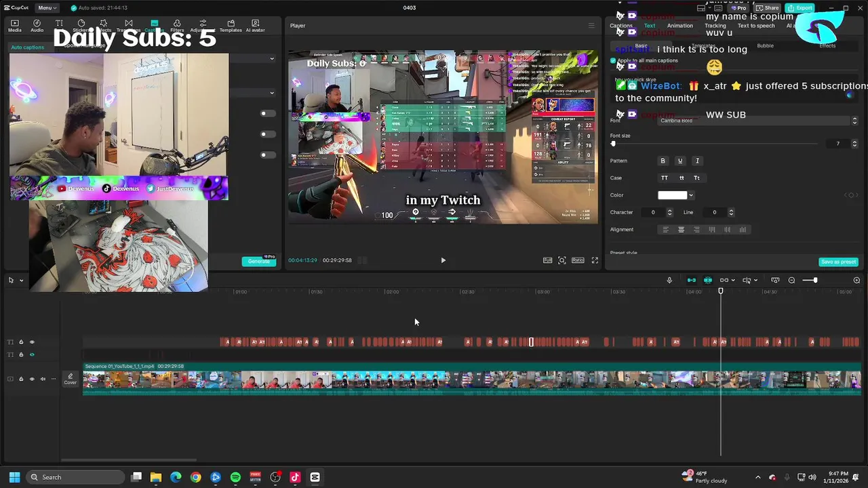Toggle linkage icon on timeline toolbar
The image size is (868, 488).
[x=724, y=280]
